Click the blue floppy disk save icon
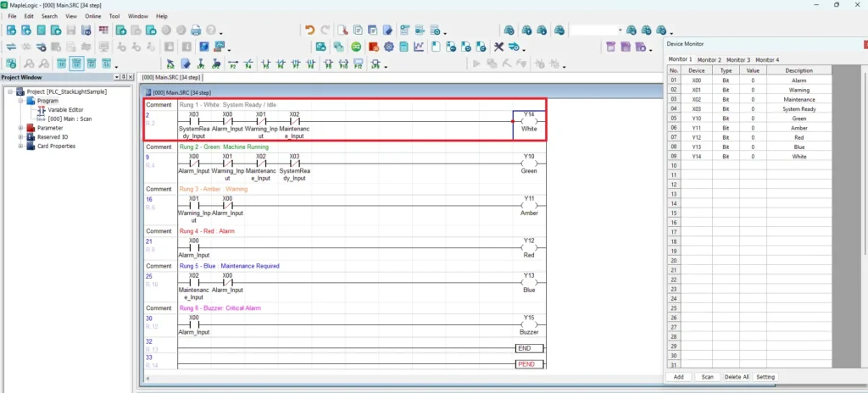The height and width of the screenshot is (393, 868). click(x=86, y=30)
